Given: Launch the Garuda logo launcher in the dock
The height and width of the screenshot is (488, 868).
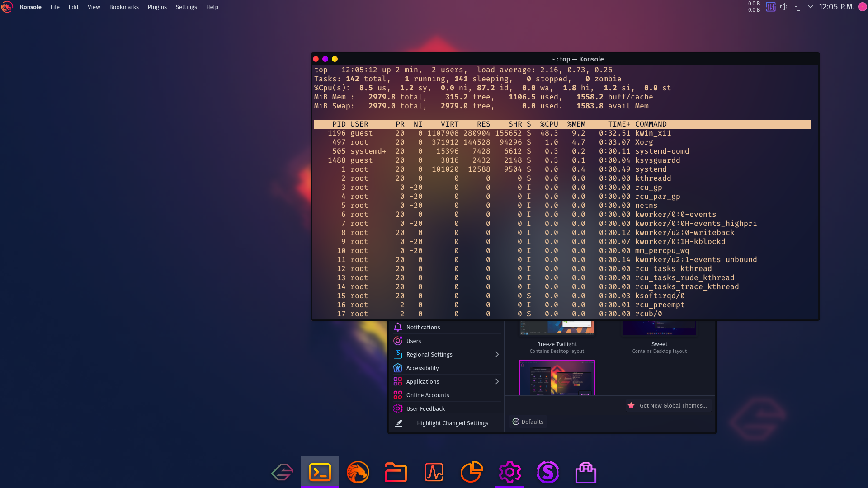Looking at the screenshot, I should pos(282,473).
